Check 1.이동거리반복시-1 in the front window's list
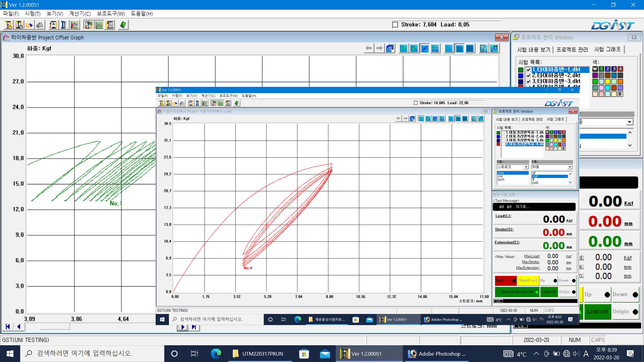Image resolution: width=644 pixels, height=362 pixels. (x=503, y=133)
